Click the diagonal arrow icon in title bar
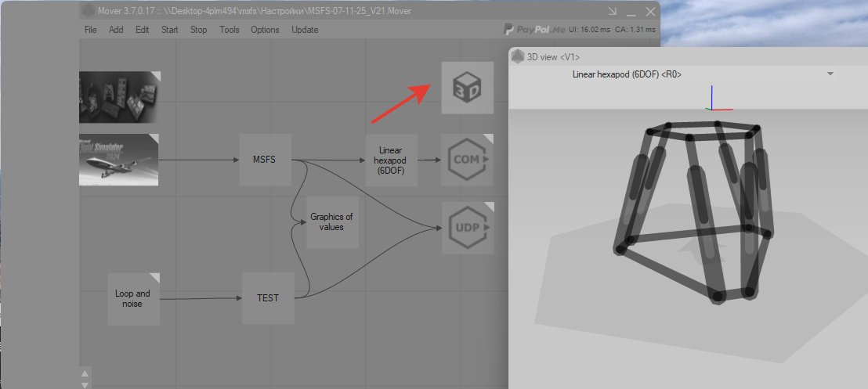 (612, 11)
